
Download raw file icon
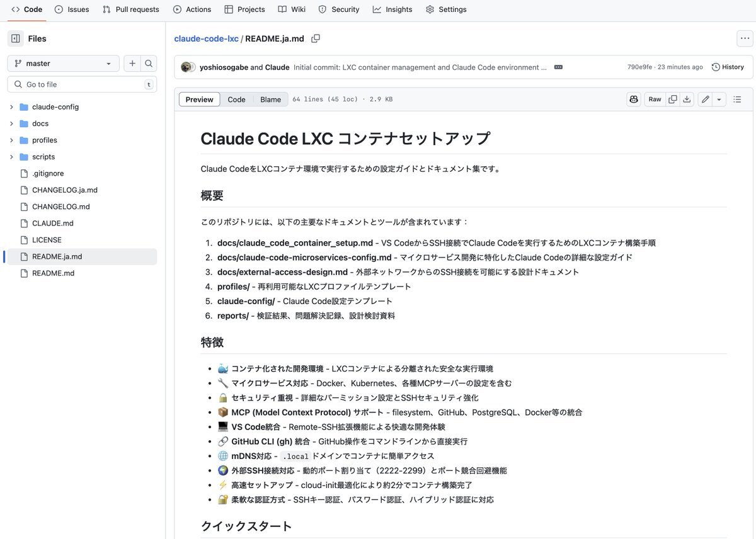(687, 99)
